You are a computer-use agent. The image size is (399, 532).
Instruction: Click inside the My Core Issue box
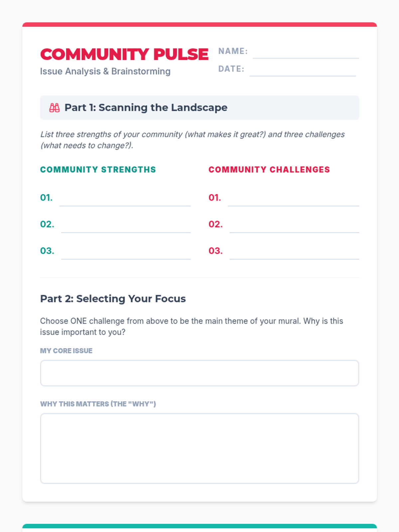[x=199, y=373]
